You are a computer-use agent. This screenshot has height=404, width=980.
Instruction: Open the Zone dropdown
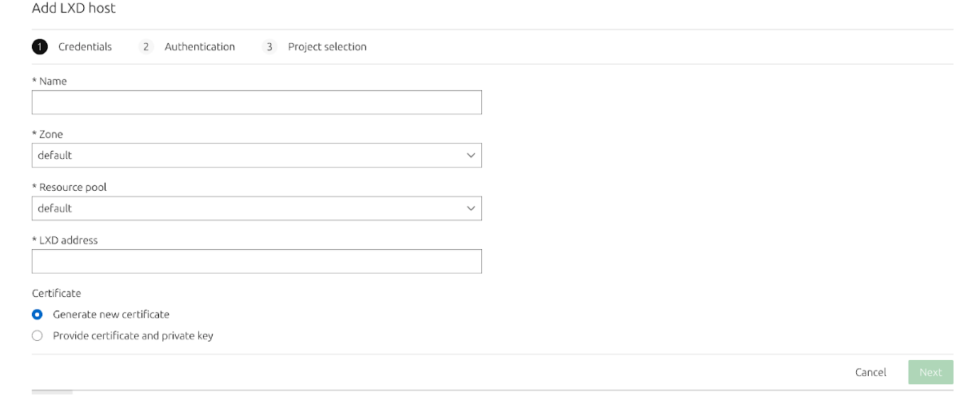point(256,156)
